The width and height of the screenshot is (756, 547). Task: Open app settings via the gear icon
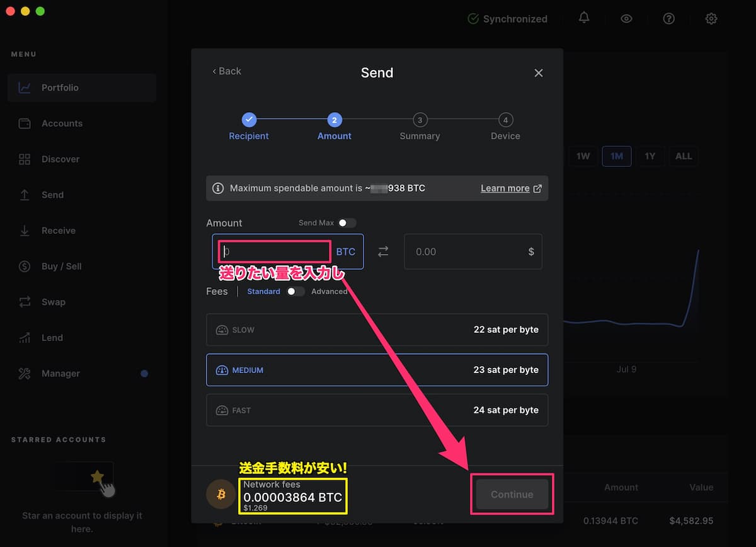[711, 18]
